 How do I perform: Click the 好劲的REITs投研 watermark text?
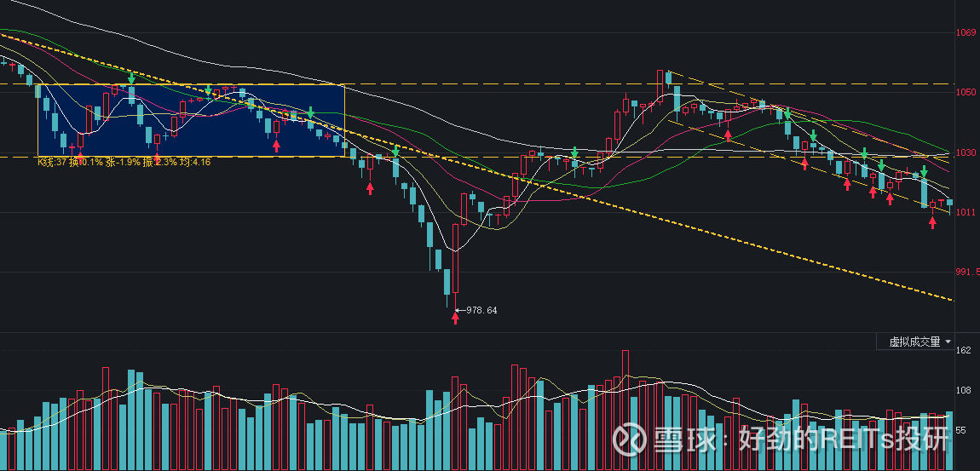[x=843, y=439]
